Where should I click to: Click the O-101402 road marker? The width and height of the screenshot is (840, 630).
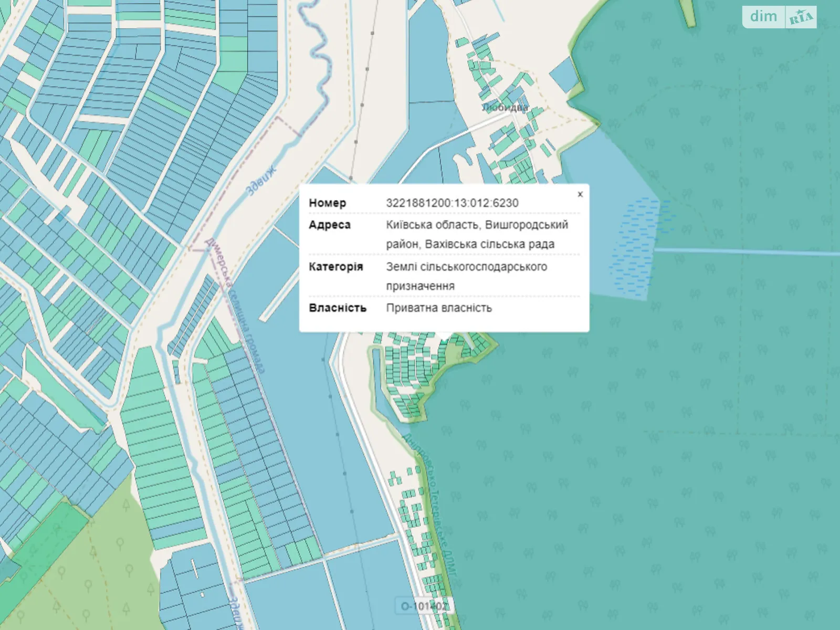point(424,606)
